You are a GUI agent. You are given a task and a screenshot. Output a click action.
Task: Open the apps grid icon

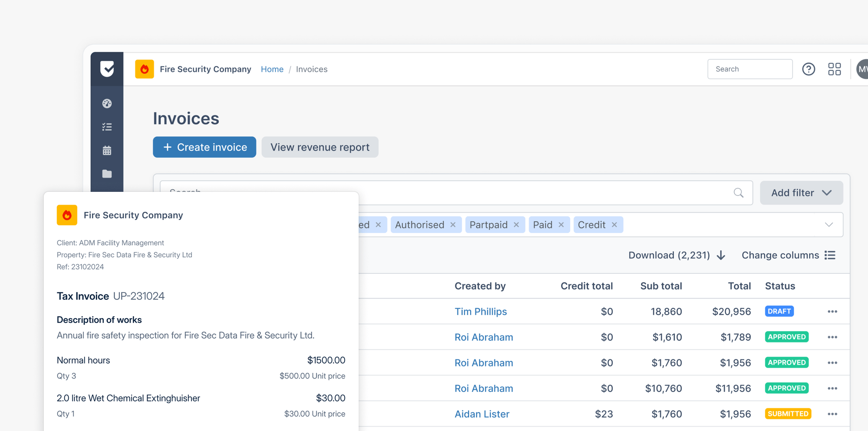[x=834, y=69]
